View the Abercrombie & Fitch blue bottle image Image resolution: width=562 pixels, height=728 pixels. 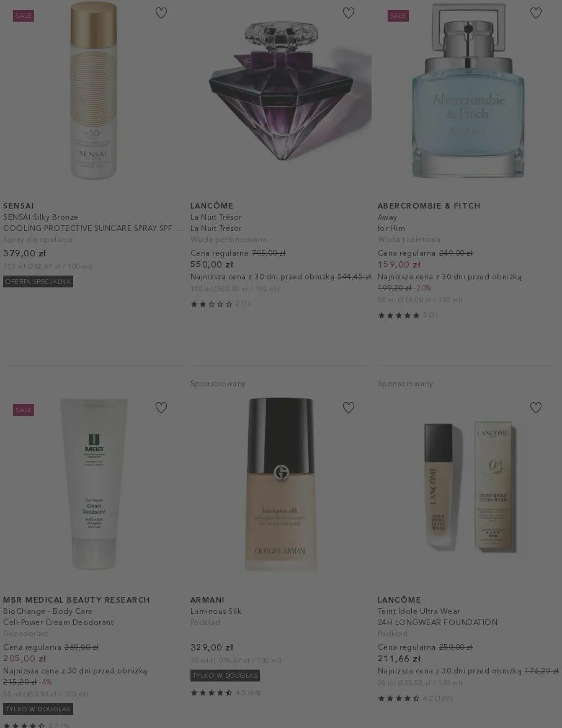coord(468,90)
